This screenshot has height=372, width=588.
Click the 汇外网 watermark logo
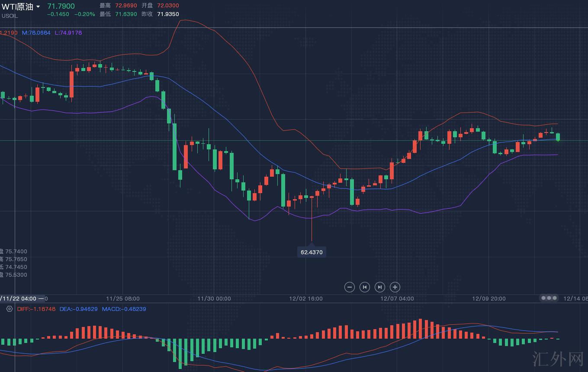coord(557,359)
